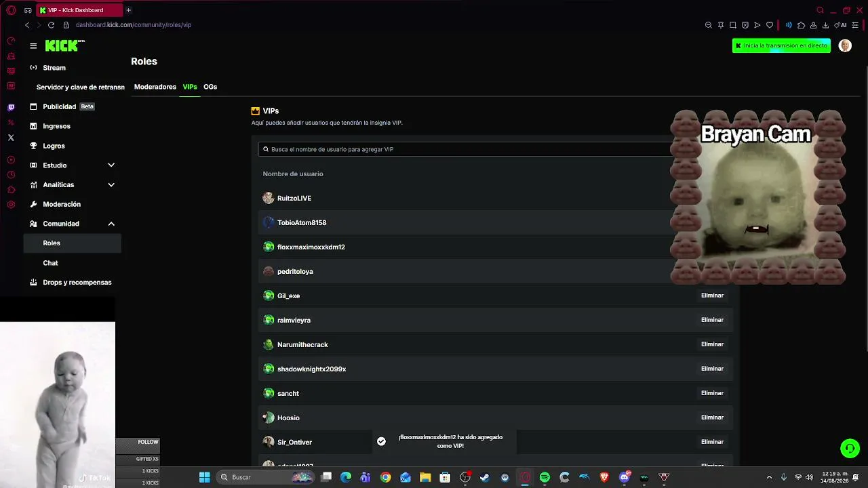Image resolution: width=868 pixels, height=488 pixels.
Task: Click the snapshot capture icon in toolbar
Action: coord(733,25)
